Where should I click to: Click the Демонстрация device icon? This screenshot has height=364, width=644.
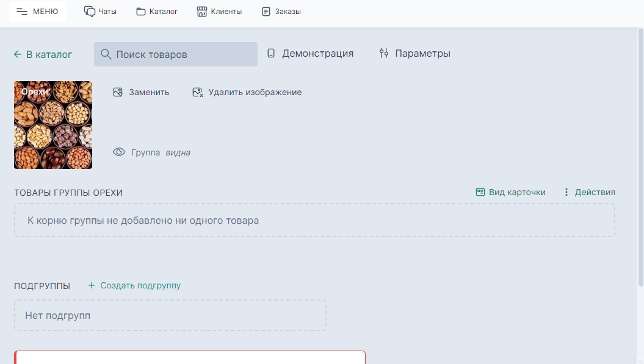coord(270,54)
